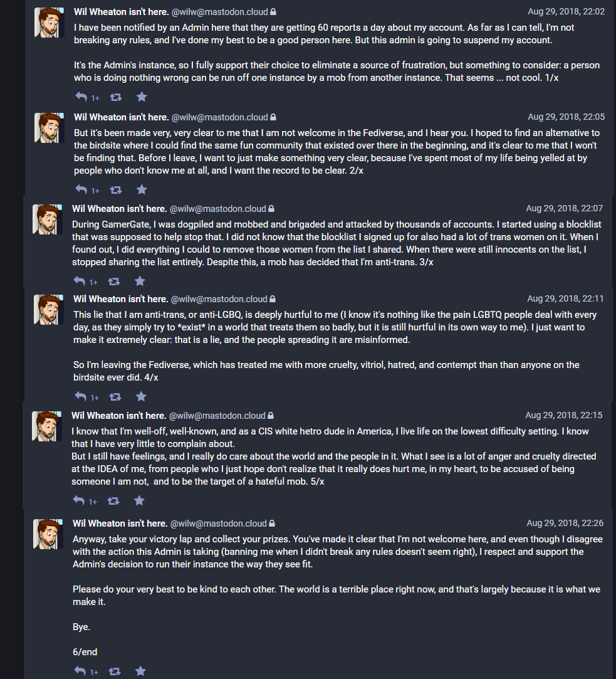616x679 pixels.
Task: Open the Aug 29, 2018, 22:26 timestamp link
Action: tap(565, 523)
